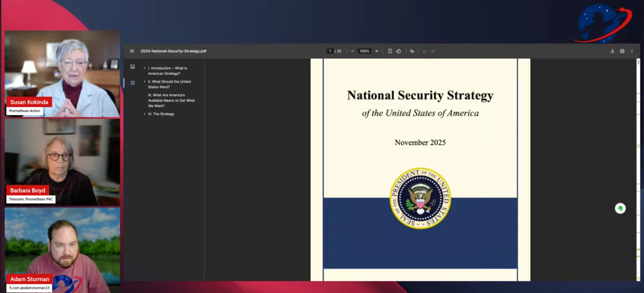Zoom out with the minus icon
The width and height of the screenshot is (644, 293).
pyautogui.click(x=352, y=51)
